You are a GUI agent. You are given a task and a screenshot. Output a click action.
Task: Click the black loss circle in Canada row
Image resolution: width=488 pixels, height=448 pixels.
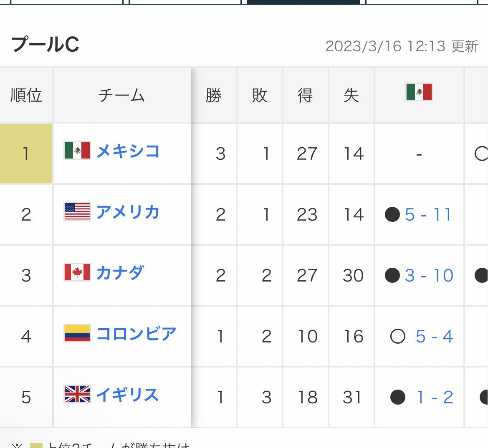tap(392, 275)
